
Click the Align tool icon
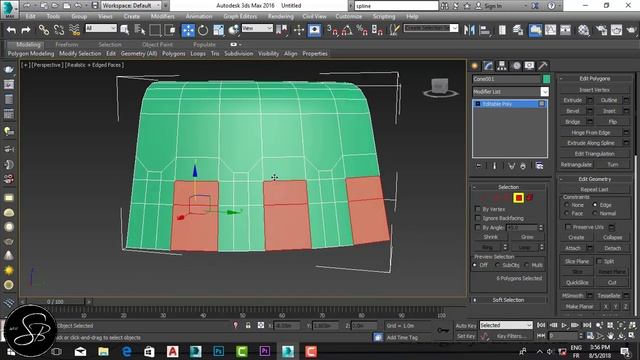pos(485,30)
